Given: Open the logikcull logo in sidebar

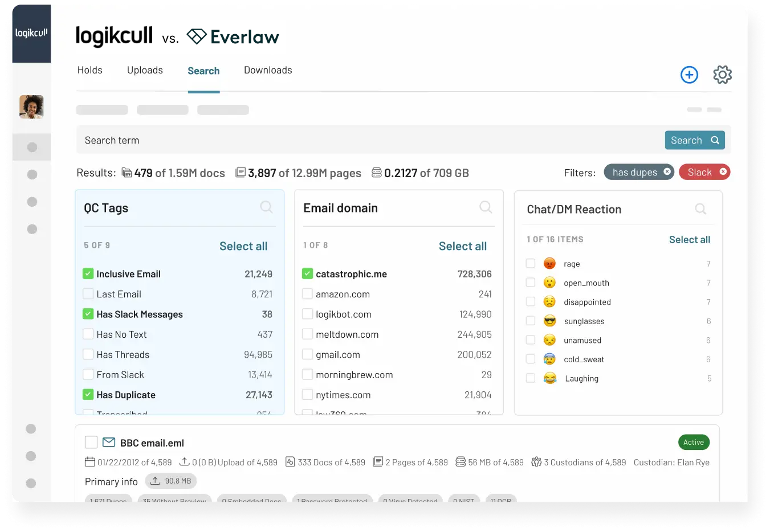Looking at the screenshot, I should coord(31,33).
